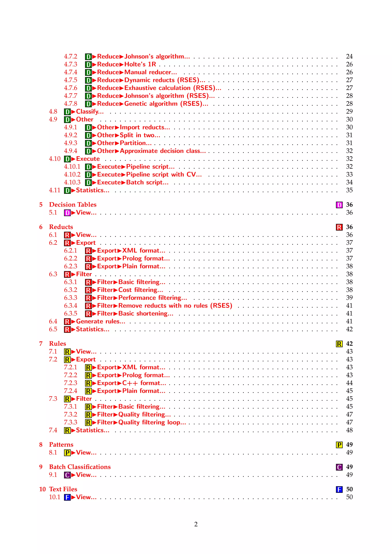Jump to chapter 9 Batch Classifications

click(80, 467)
